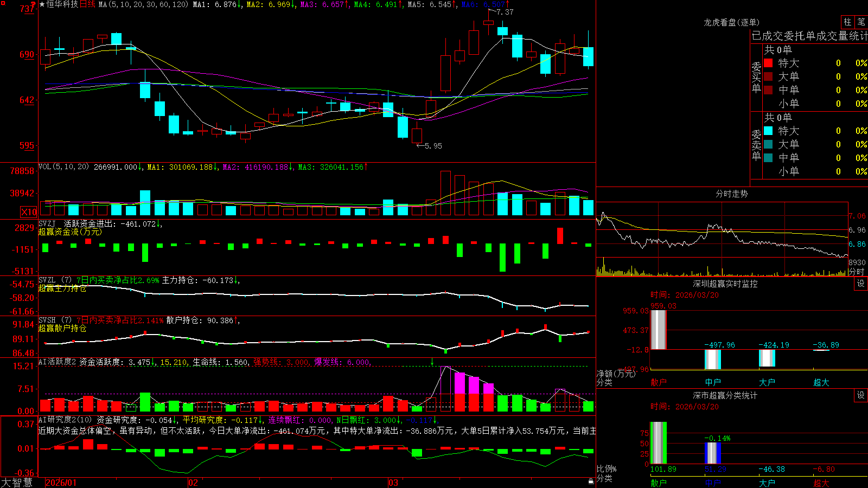Click the SVZL (7) indicator name
868x488 pixels.
(55, 280)
